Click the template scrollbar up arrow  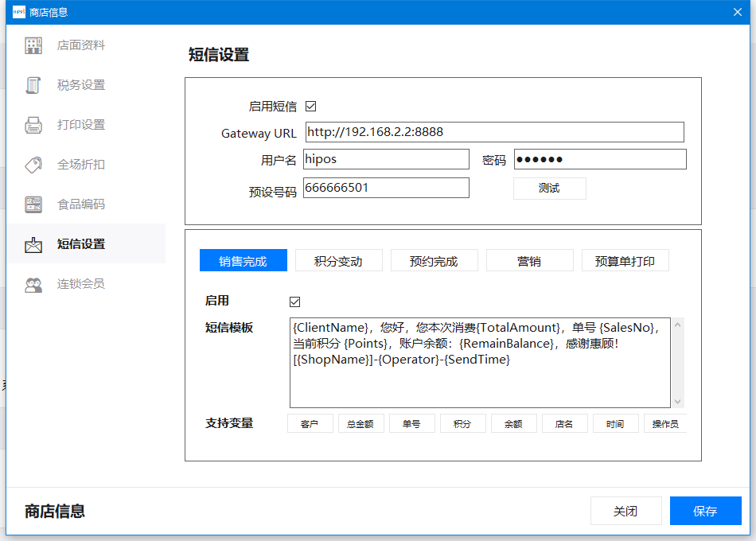click(677, 325)
